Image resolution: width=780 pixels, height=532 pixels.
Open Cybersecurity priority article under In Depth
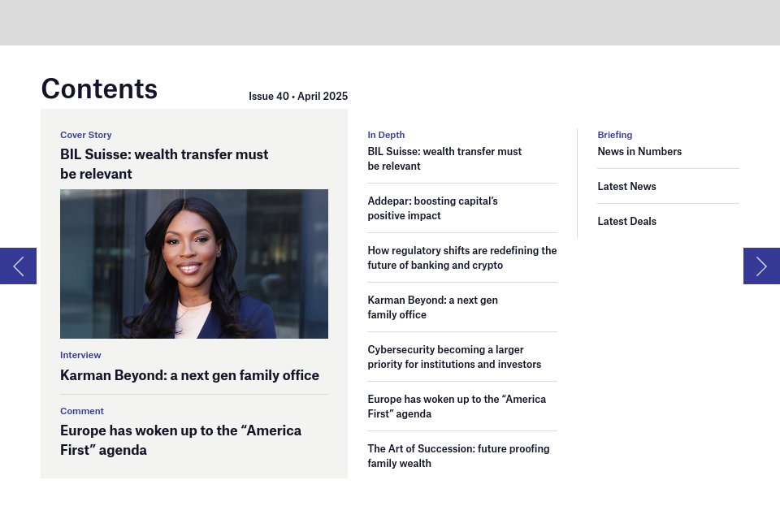pos(454,357)
